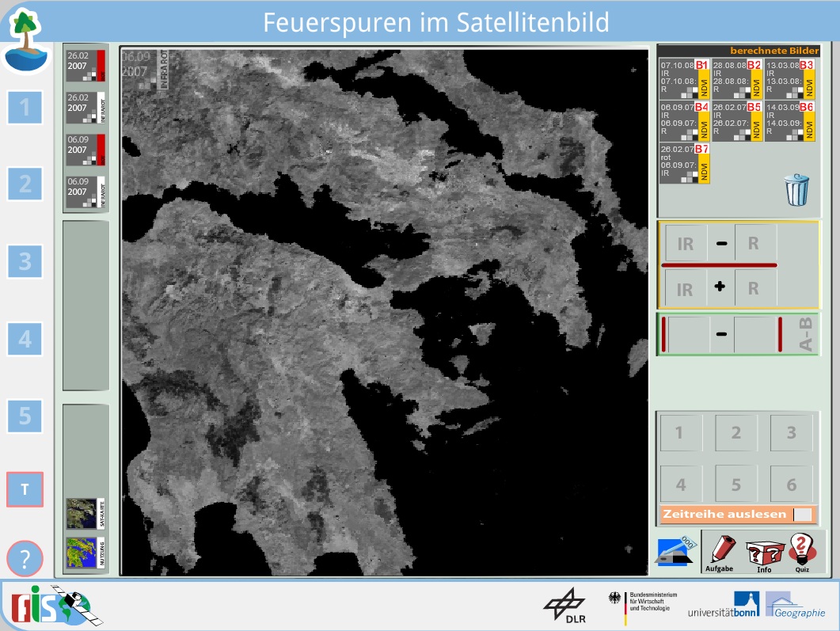Go to step 3 in sidebar
This screenshot has width=840, height=631.
click(x=25, y=260)
